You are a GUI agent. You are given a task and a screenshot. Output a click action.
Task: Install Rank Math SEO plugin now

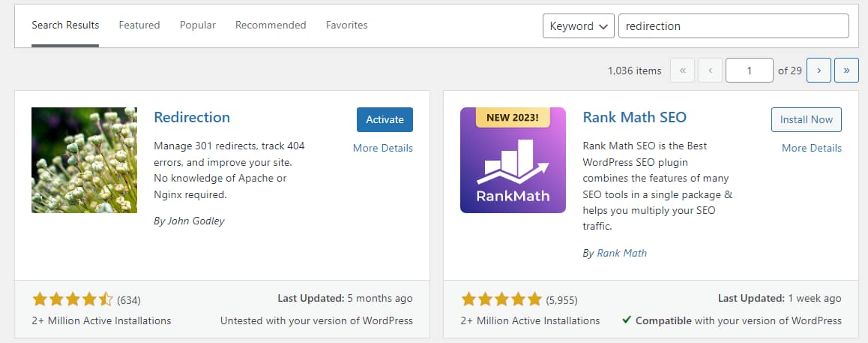pyautogui.click(x=807, y=119)
